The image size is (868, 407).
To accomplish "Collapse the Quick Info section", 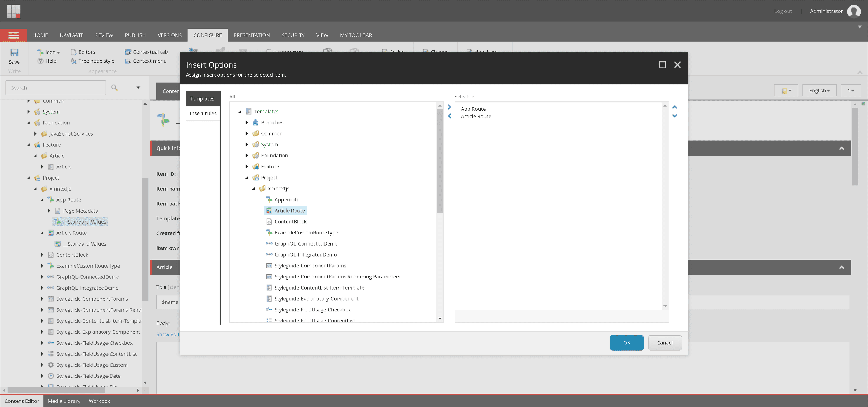I will point(841,148).
